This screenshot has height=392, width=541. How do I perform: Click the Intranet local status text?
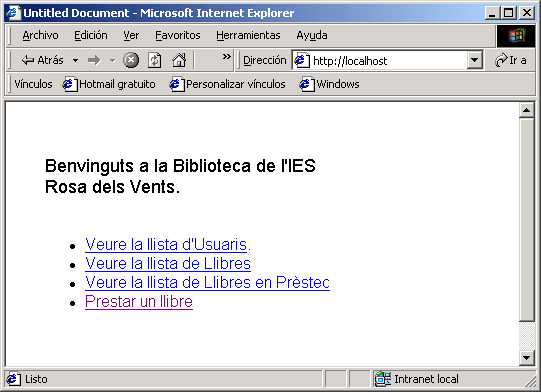pos(426,379)
